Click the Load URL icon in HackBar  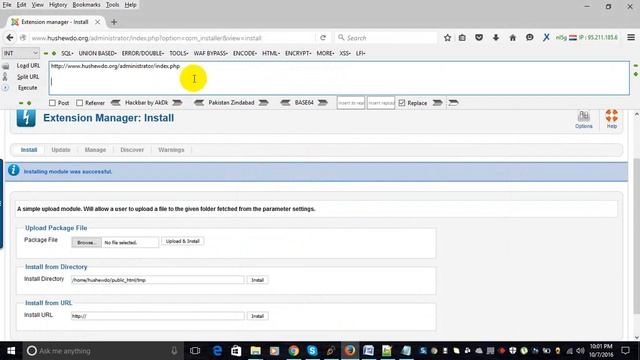click(x=6, y=66)
